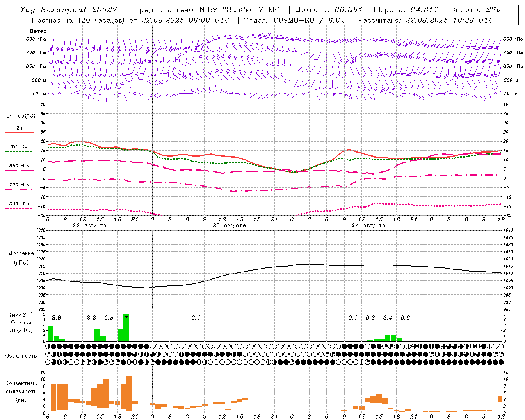Image resolution: width=525 pixels, height=420 pixels.
Task: Click the "Облачность" cloud cover label
Action: coord(21,356)
